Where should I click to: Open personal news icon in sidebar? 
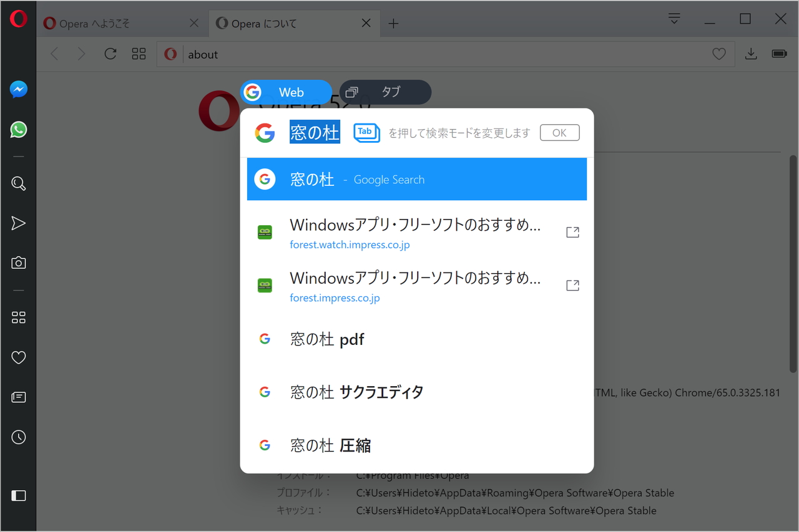(18, 397)
